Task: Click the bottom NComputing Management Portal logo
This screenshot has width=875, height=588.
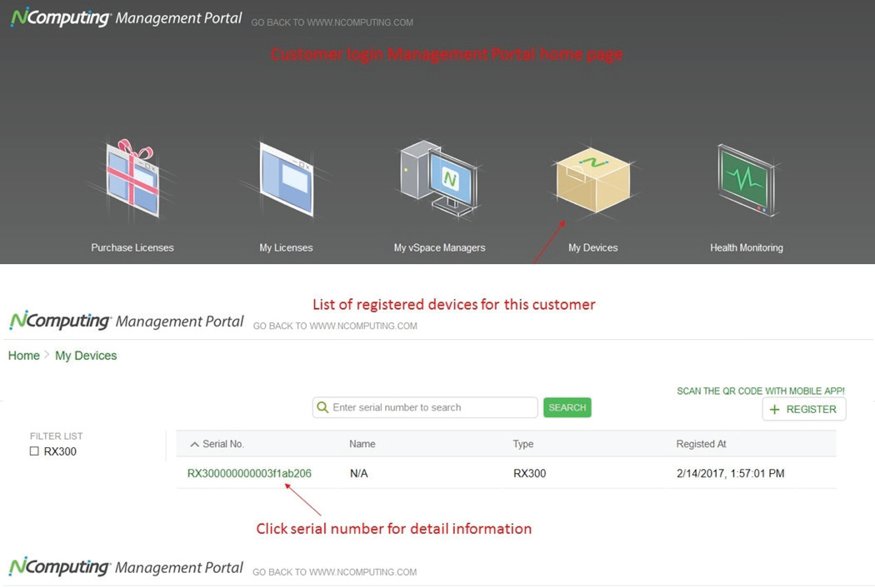Action: click(126, 567)
